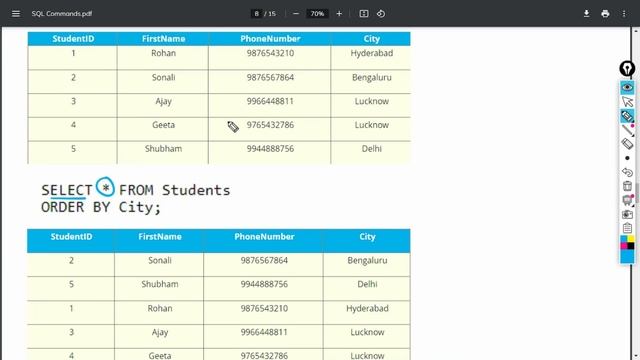Select the cursor mode arrow tool

pos(627,102)
